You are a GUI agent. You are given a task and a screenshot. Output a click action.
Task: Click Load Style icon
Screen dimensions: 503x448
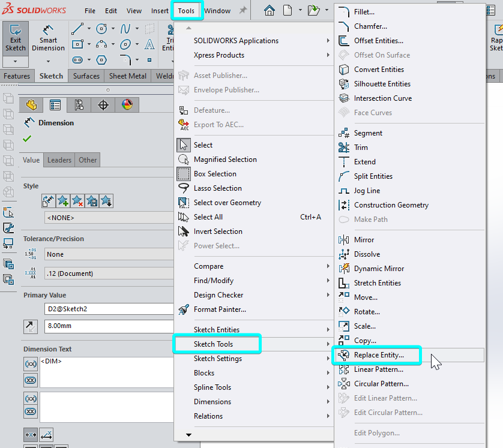106,201
